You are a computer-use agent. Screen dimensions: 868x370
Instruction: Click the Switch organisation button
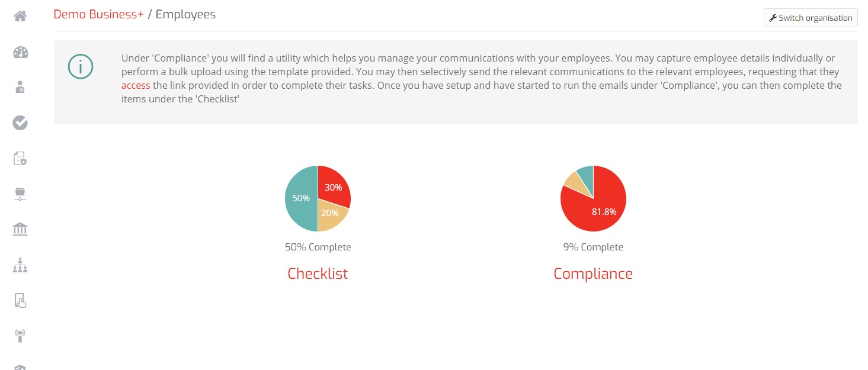coord(811,18)
